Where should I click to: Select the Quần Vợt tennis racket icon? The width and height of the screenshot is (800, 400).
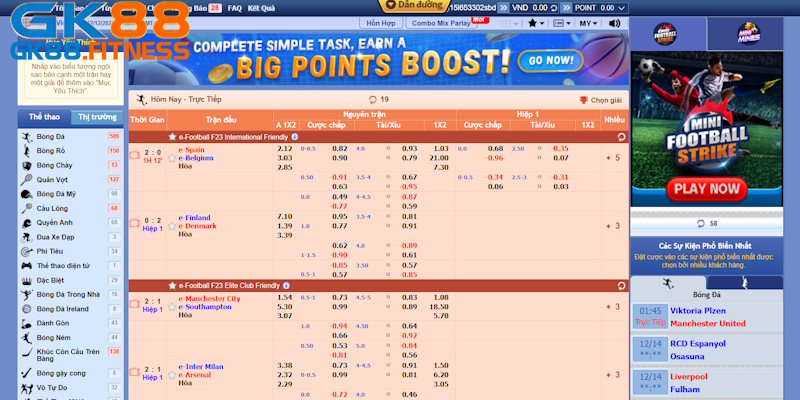[x=27, y=180]
